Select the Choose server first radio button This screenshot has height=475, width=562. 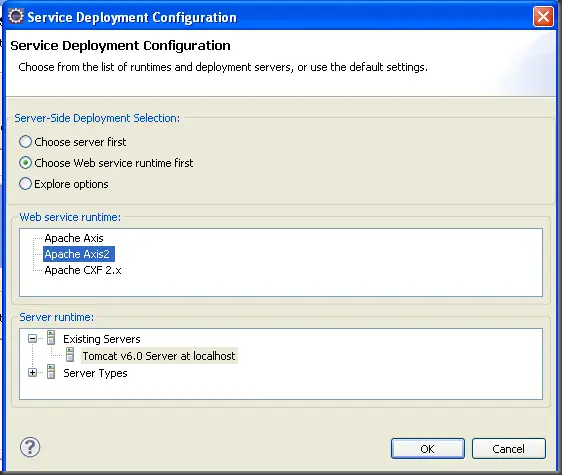tap(25, 142)
